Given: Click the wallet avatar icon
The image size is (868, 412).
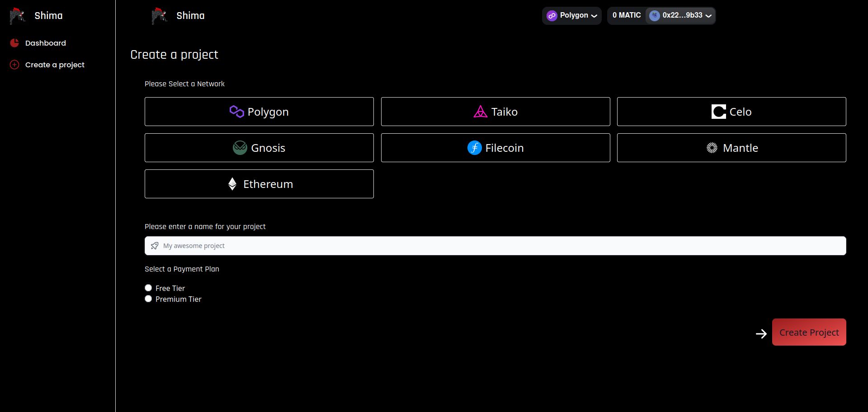Looking at the screenshot, I should coord(654,16).
